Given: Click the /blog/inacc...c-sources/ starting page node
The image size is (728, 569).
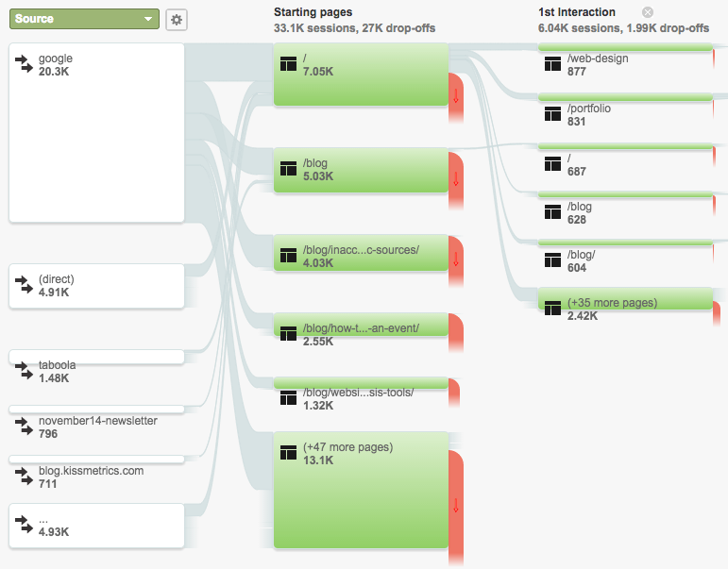Looking at the screenshot, I should click(361, 253).
